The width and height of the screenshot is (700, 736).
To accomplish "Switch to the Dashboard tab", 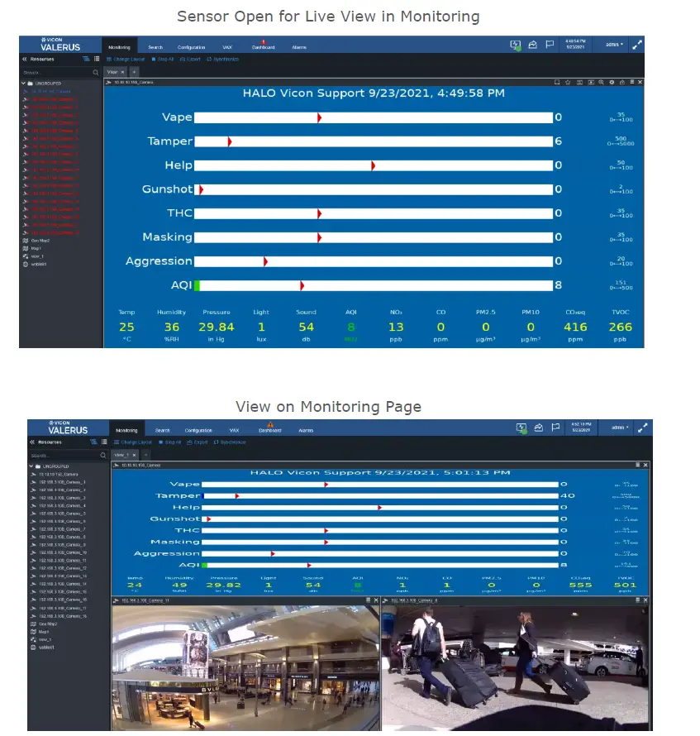I will click(263, 47).
